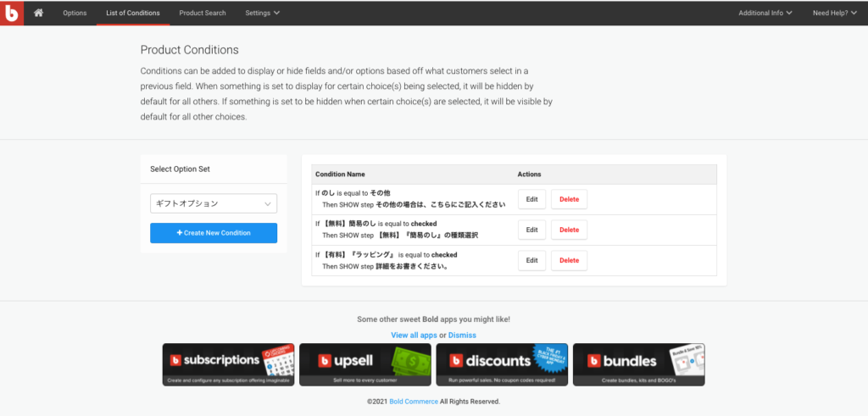Delete the のし equals その他 condition

click(x=569, y=199)
